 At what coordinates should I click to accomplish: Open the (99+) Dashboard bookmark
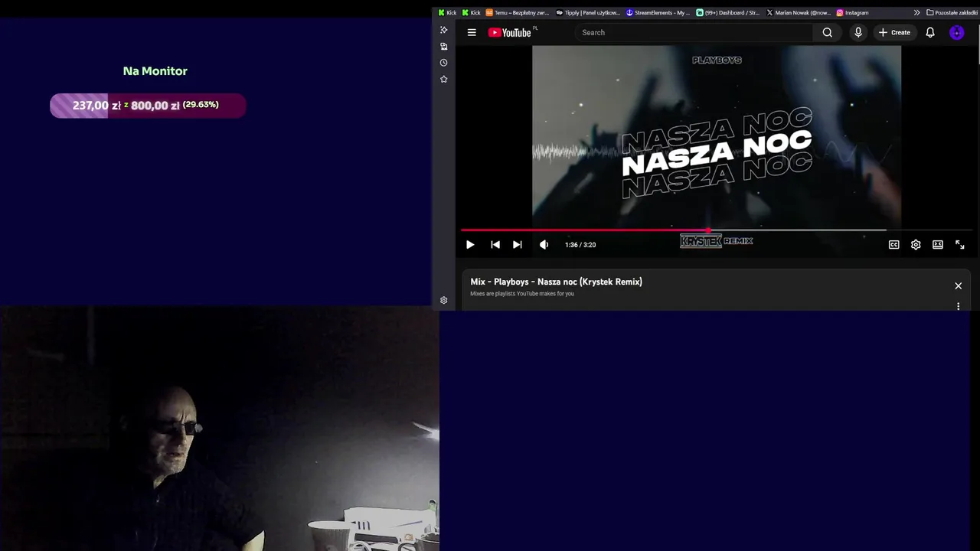coord(728,12)
